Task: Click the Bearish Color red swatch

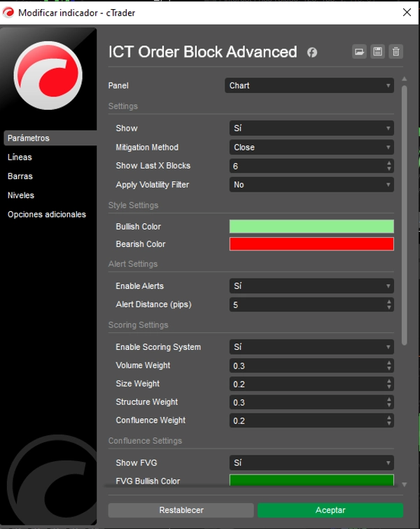Action: point(311,244)
